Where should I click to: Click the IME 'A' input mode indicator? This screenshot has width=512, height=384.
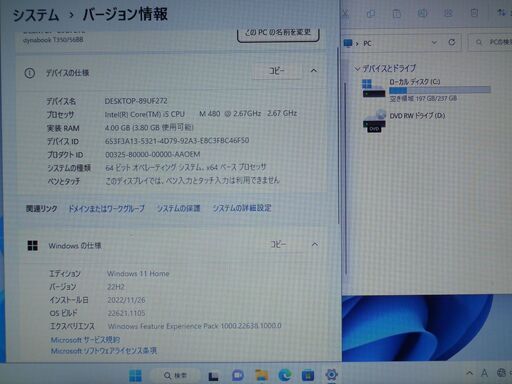[484, 373]
